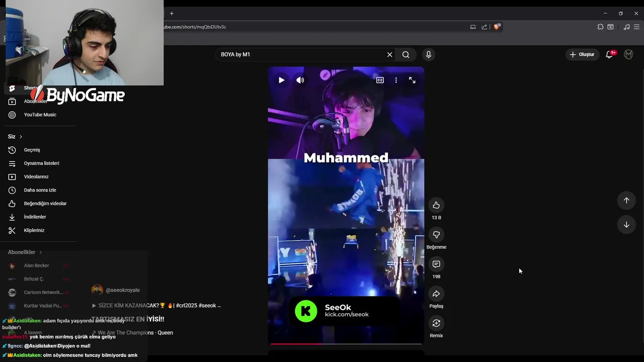This screenshot has width=644, height=362.
Task: Open the Oluştur create button
Action: tap(582, 54)
